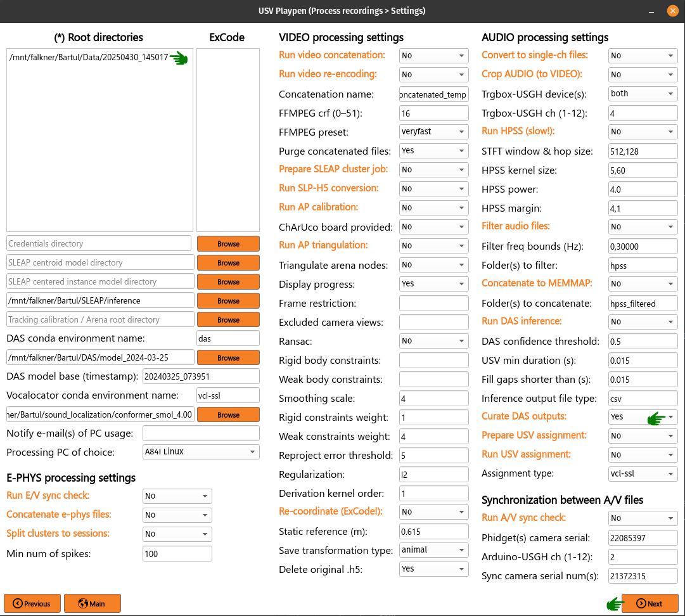Open Run video concatenation dropdown
Image resolution: width=685 pixels, height=616 pixels.
pos(433,56)
